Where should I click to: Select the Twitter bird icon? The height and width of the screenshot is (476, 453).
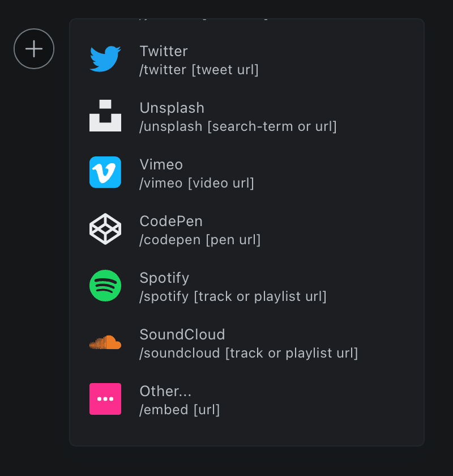pyautogui.click(x=105, y=59)
